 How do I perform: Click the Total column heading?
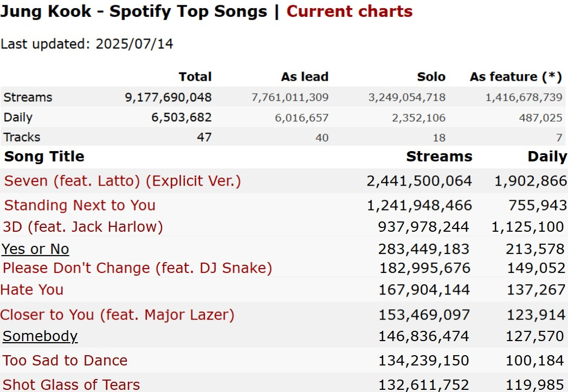(195, 77)
